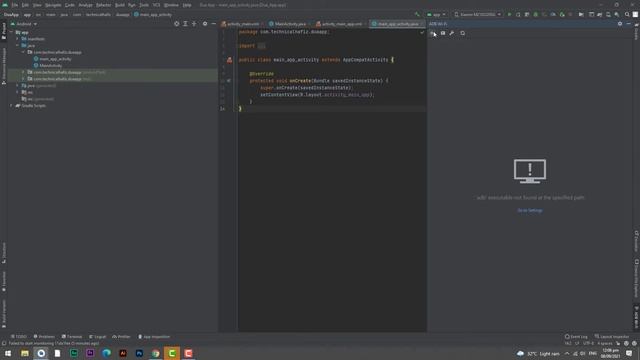Screen dimensions: 640x360
Task: Open the Problems tool window button
Action: 44,337
